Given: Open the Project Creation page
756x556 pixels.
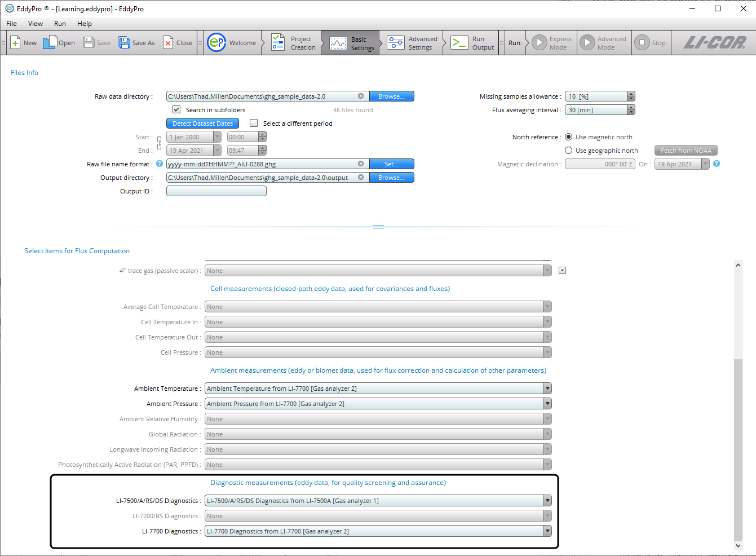Looking at the screenshot, I should 278,43.
